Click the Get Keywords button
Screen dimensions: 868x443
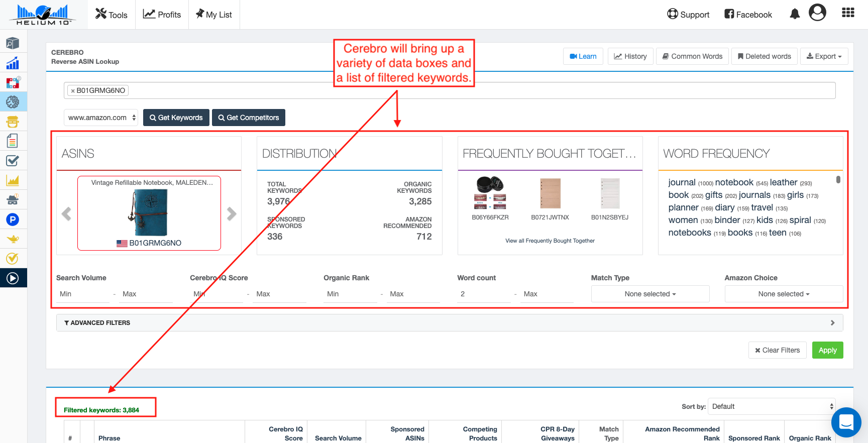(176, 118)
